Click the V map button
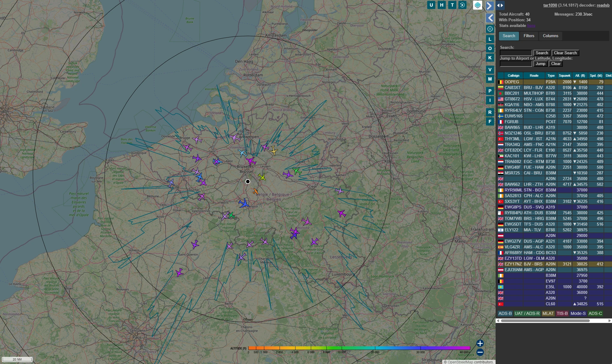 point(490,70)
